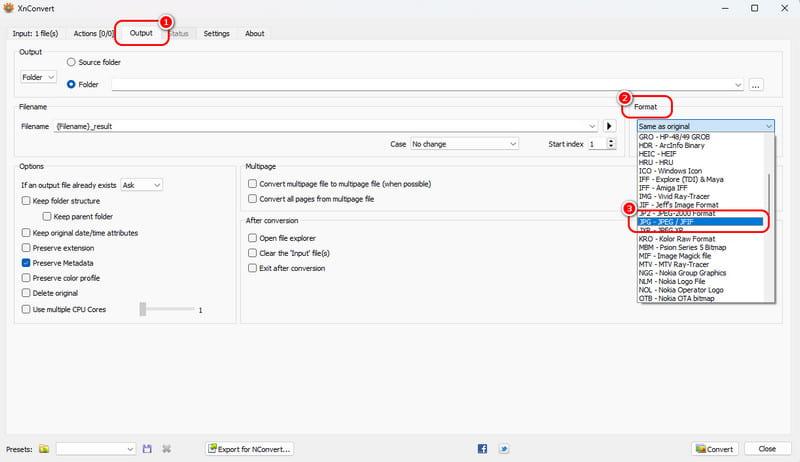Screen dimensions: 800x462
Task: Save preset using floppy disk icon
Action: click(147, 449)
